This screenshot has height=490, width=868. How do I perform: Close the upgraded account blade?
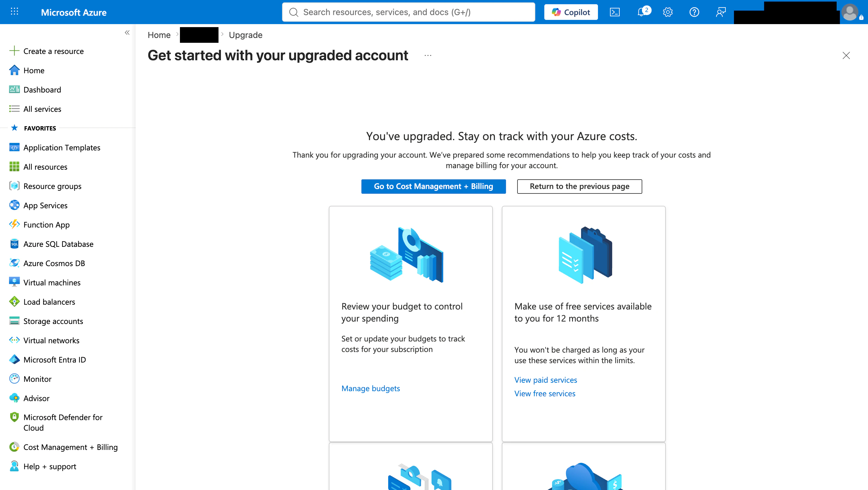point(846,55)
